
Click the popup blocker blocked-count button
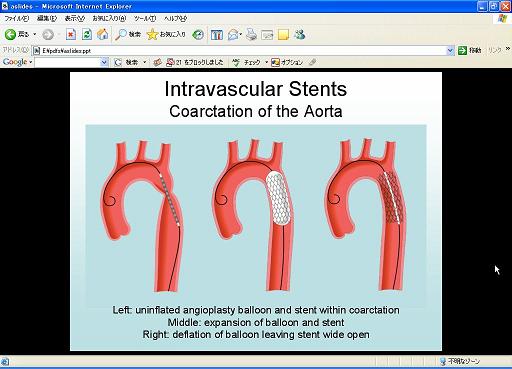(x=195, y=62)
